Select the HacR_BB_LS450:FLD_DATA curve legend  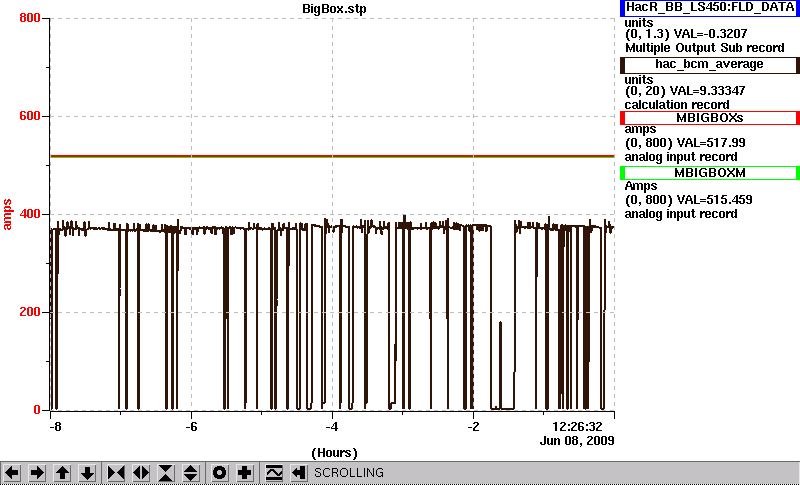click(x=710, y=8)
